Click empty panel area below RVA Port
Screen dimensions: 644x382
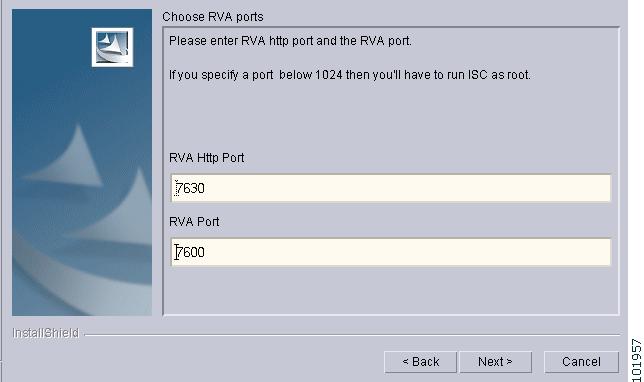391,291
